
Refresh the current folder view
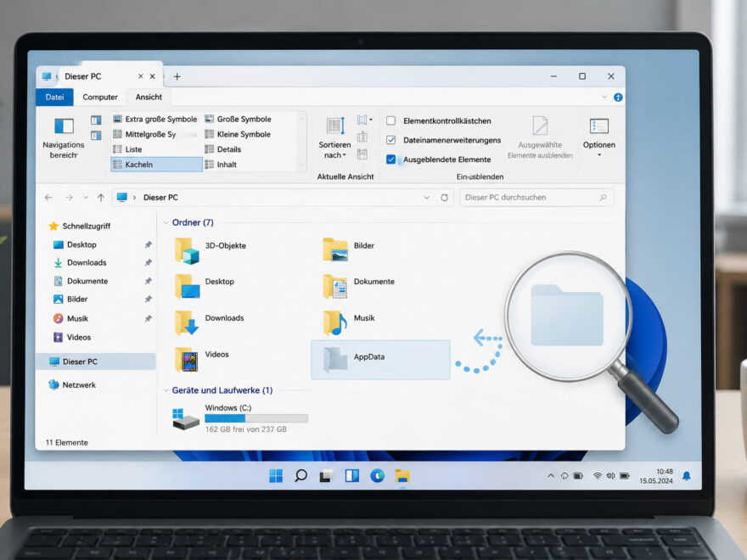coord(444,197)
